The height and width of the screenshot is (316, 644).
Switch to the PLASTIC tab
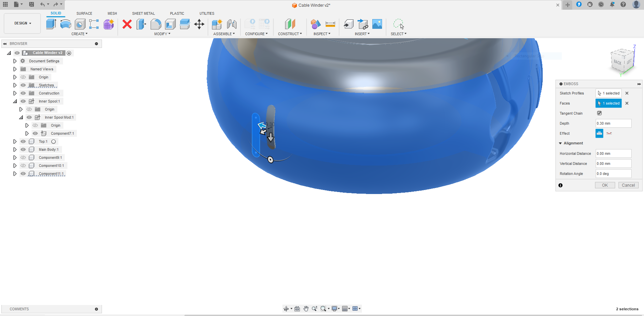tap(177, 13)
